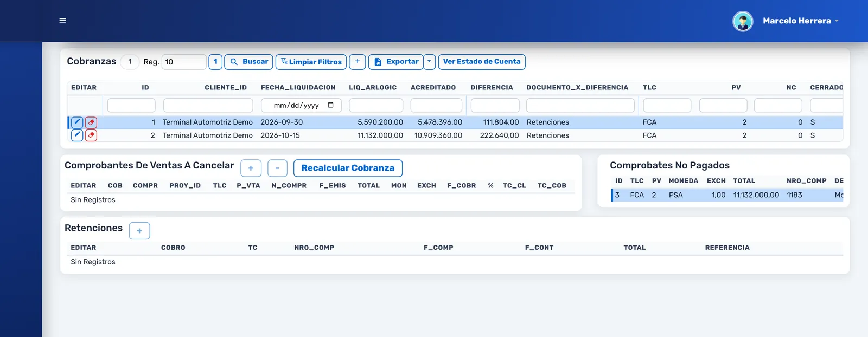
Task: Click the PSA moneda cell
Action: 676,195
